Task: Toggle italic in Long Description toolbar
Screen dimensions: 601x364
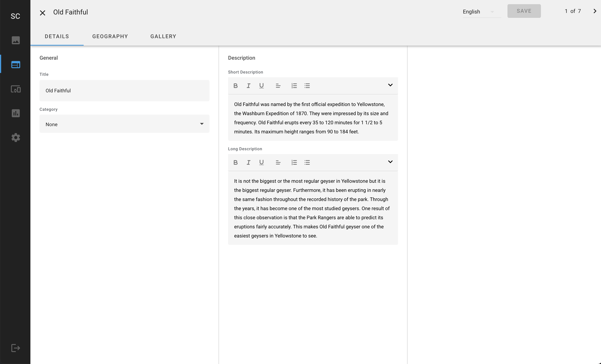Action: [x=248, y=162]
